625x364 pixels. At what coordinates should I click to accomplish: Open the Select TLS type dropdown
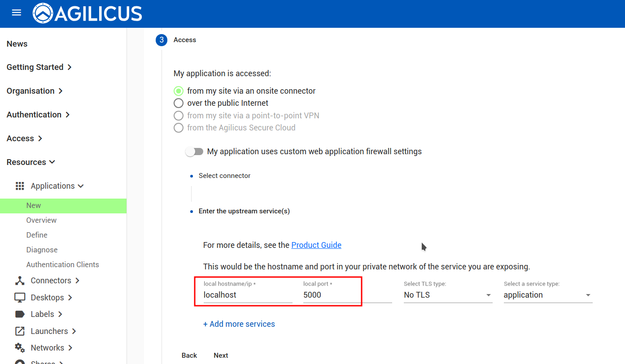(x=448, y=295)
